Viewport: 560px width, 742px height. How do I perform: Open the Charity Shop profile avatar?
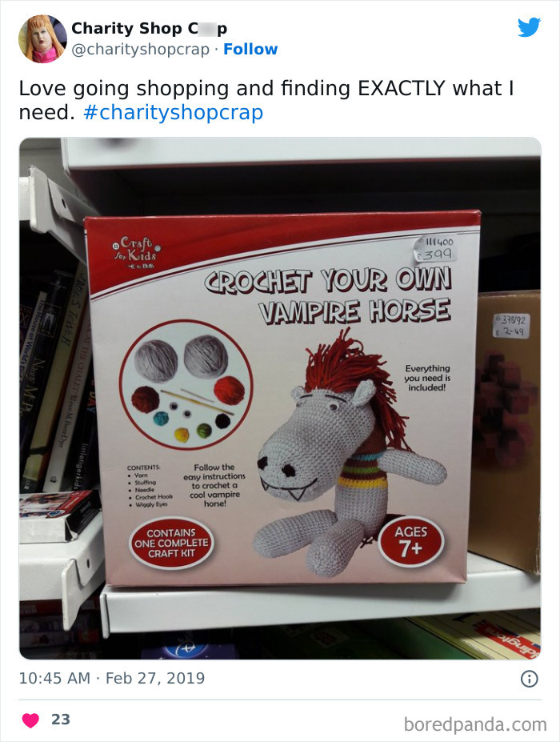(x=42, y=38)
